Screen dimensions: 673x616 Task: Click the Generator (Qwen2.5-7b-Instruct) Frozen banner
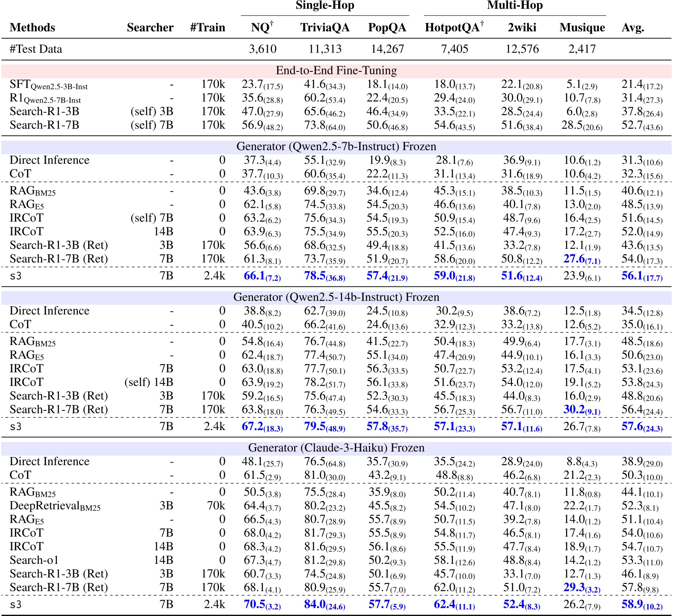coord(336,147)
